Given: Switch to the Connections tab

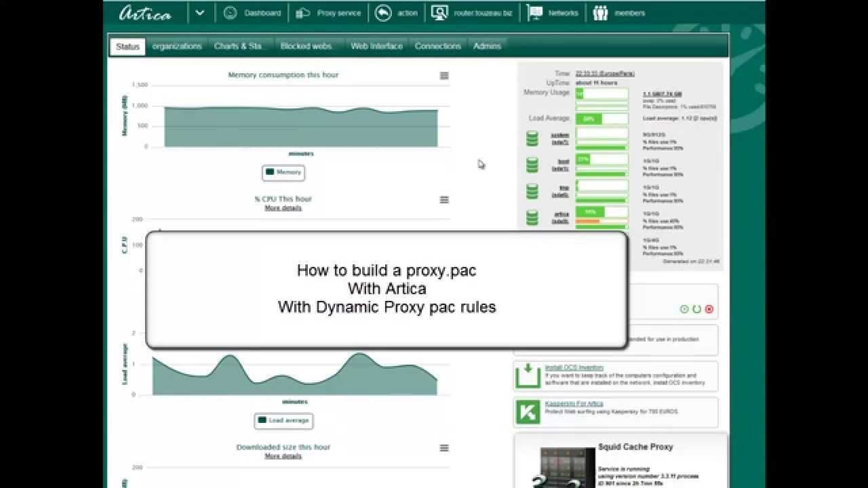Looking at the screenshot, I should [437, 46].
